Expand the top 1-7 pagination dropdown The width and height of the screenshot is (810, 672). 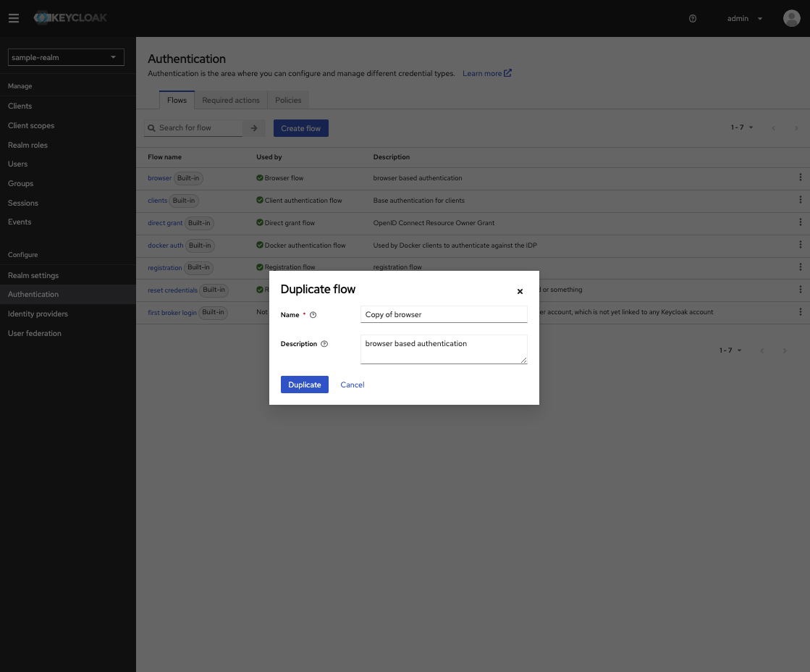pyautogui.click(x=742, y=128)
